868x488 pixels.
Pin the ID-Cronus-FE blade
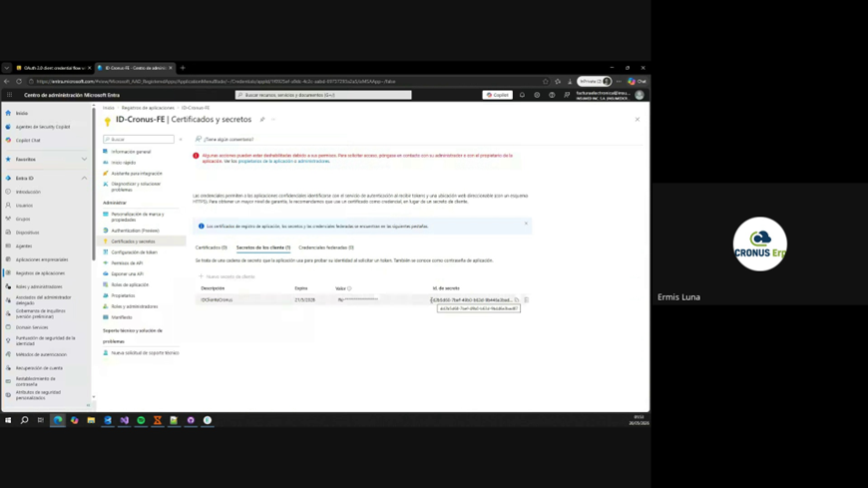coord(262,120)
